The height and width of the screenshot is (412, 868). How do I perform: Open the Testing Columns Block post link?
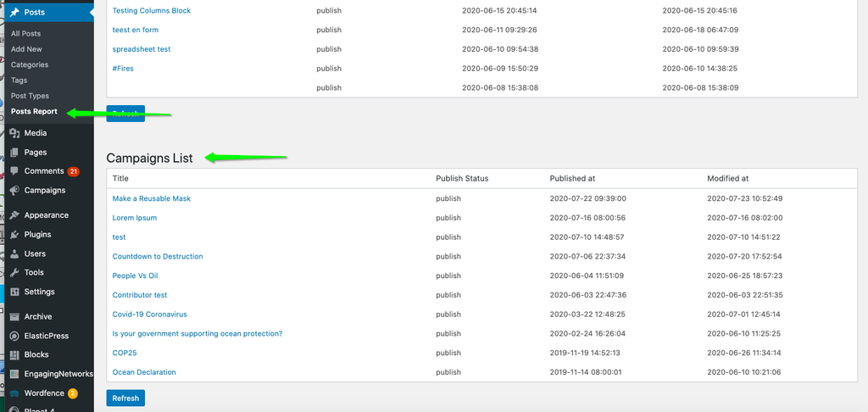click(x=152, y=10)
